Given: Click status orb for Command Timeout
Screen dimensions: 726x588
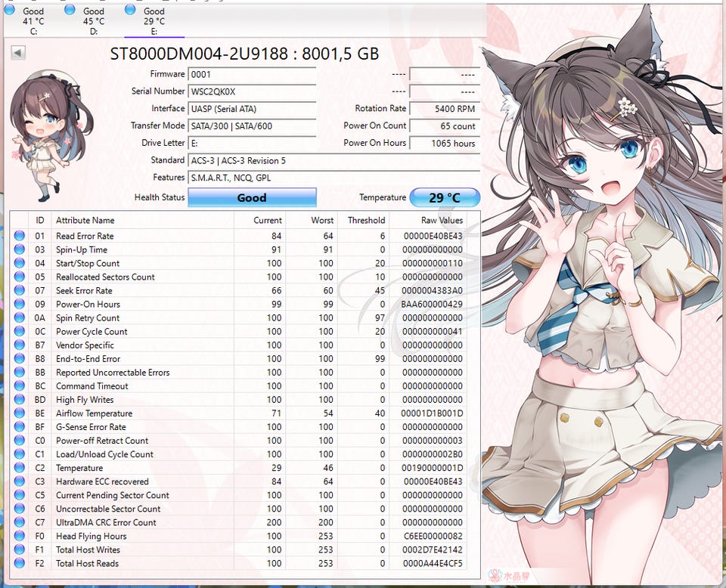Looking at the screenshot, I should point(20,386).
